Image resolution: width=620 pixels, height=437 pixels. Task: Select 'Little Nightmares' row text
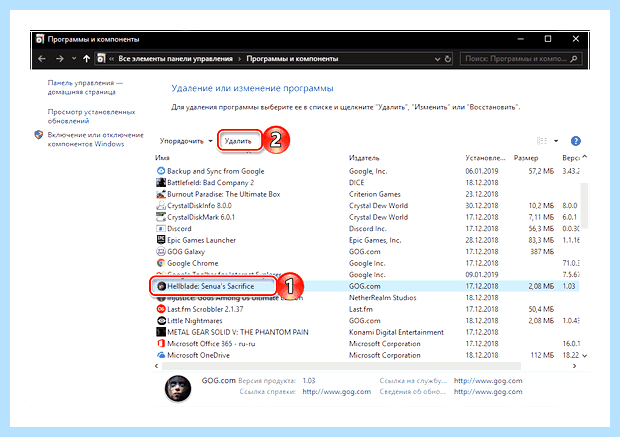[x=195, y=320]
